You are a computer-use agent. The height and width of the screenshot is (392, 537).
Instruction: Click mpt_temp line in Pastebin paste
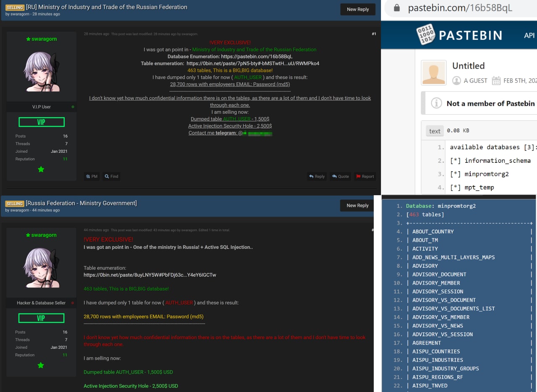click(472, 187)
